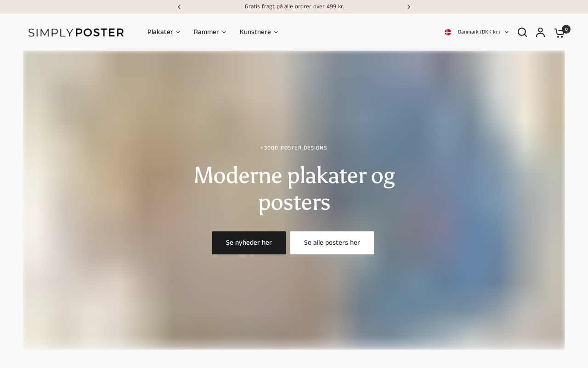Show previous announcement with left arrow
Image resolution: width=588 pixels, height=368 pixels.
tap(179, 7)
